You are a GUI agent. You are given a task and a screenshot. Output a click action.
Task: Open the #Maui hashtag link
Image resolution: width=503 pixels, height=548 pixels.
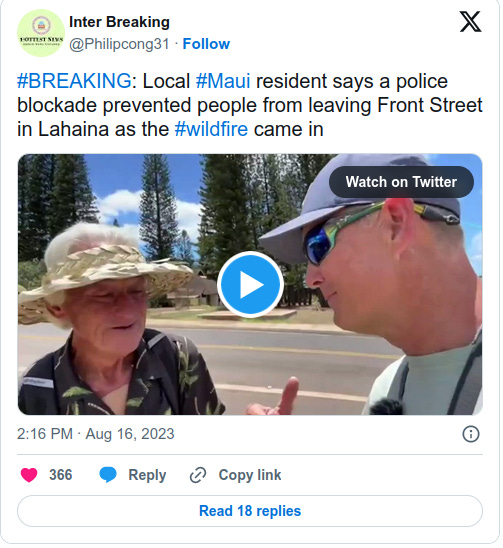(223, 81)
